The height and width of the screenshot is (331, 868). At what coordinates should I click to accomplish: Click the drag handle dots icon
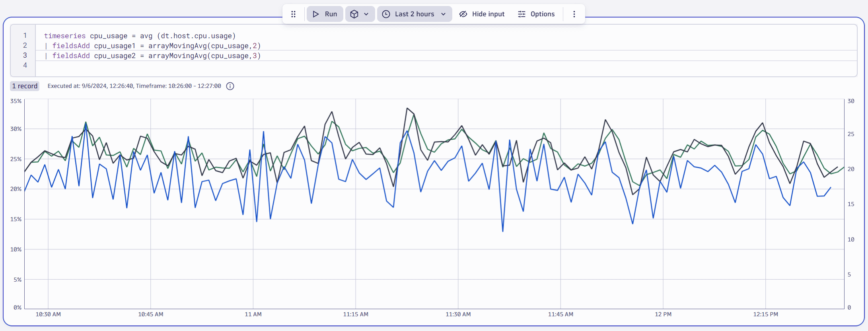click(293, 14)
